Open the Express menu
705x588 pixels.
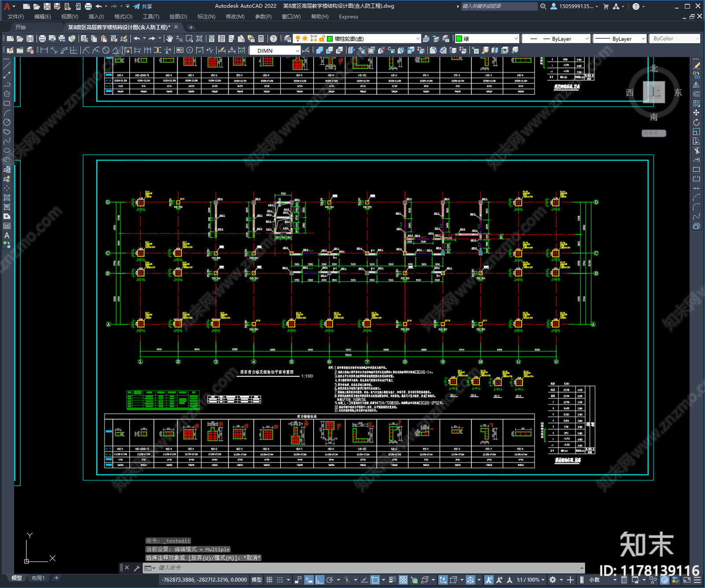click(349, 17)
